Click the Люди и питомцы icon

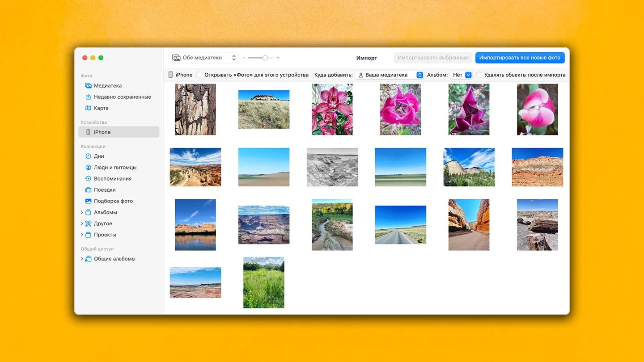click(88, 168)
